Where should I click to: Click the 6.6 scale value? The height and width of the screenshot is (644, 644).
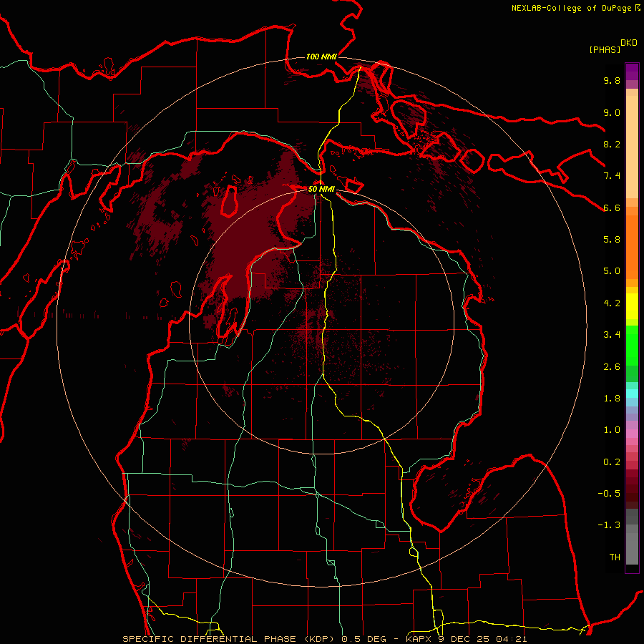coord(612,208)
